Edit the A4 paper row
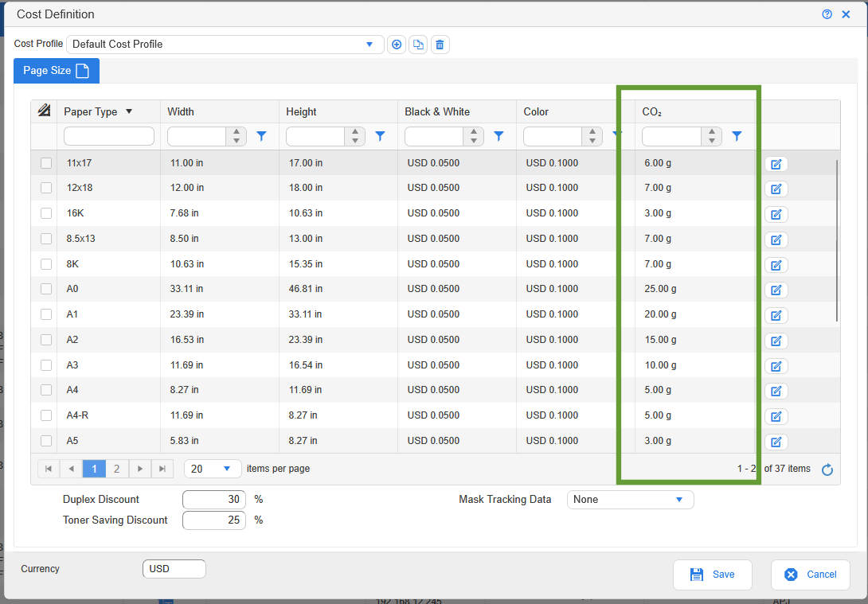Image resolution: width=868 pixels, height=604 pixels. pos(776,391)
